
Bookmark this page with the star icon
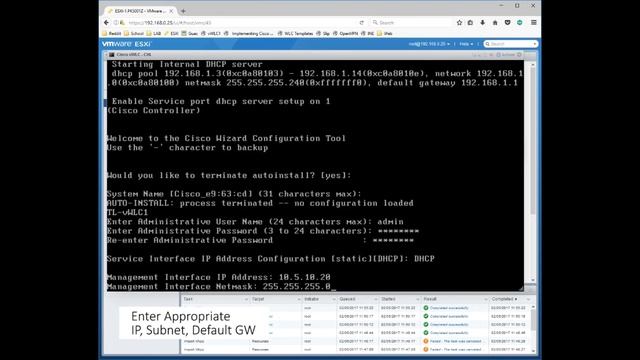tap(459, 23)
